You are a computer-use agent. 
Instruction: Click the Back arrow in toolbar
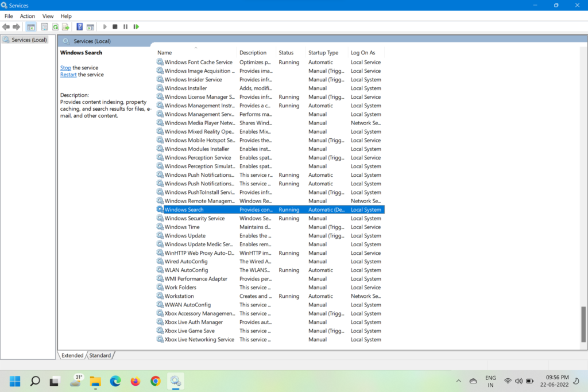point(6,27)
